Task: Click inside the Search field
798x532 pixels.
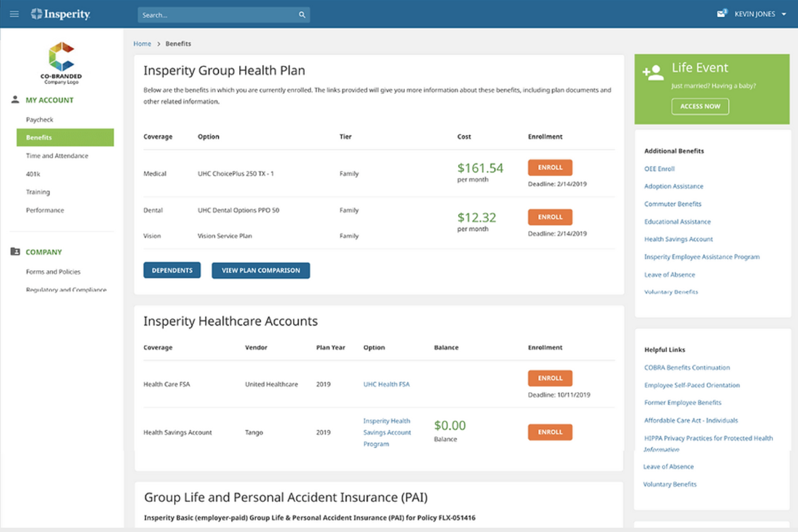Action: (x=216, y=15)
